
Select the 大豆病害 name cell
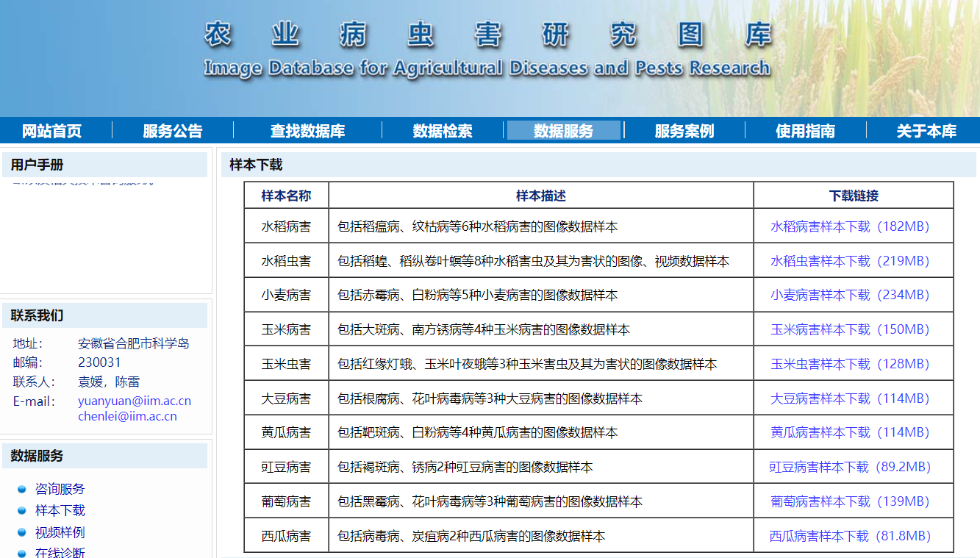(286, 398)
